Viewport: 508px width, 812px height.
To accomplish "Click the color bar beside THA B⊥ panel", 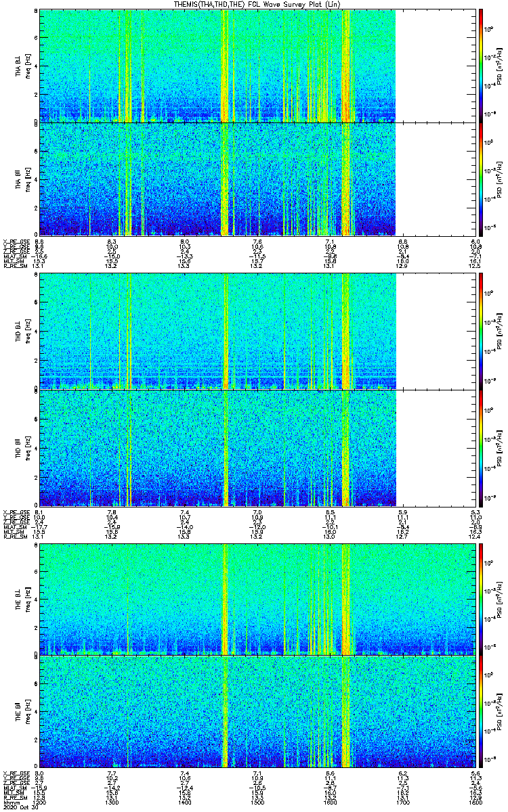I will 480,66.
